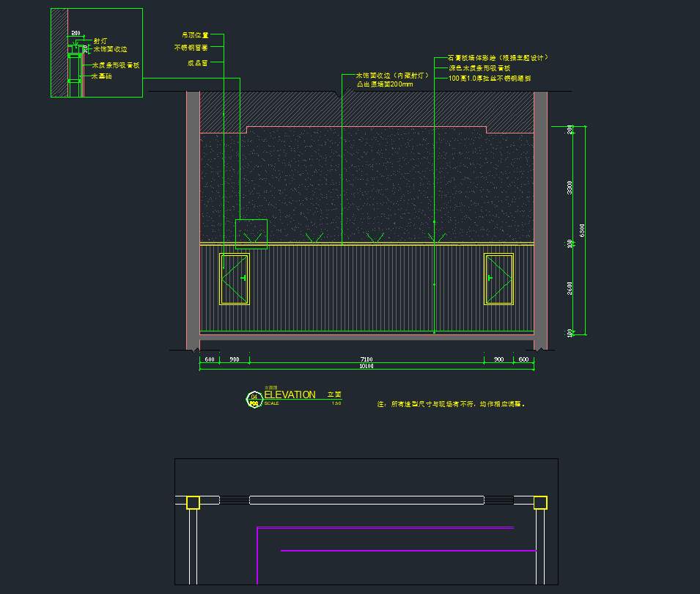Image resolution: width=700 pixels, height=594 pixels.
Task: Select the right yellow window symbol
Action: (498, 279)
